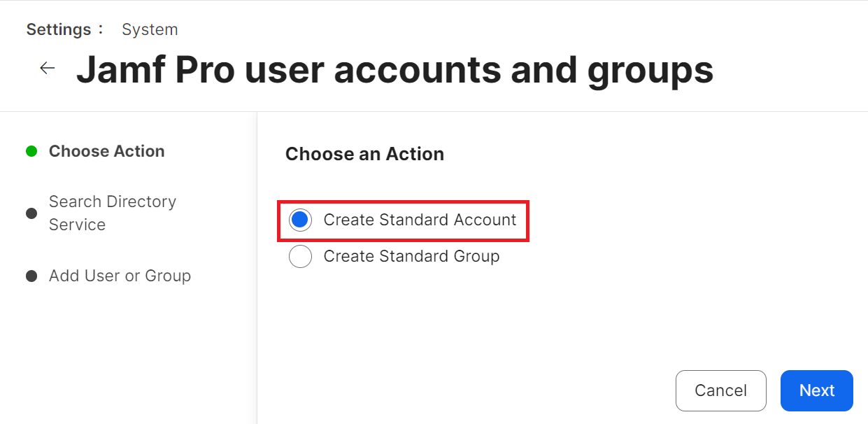Click the Jamf Pro user accounts and groups title

(x=394, y=69)
